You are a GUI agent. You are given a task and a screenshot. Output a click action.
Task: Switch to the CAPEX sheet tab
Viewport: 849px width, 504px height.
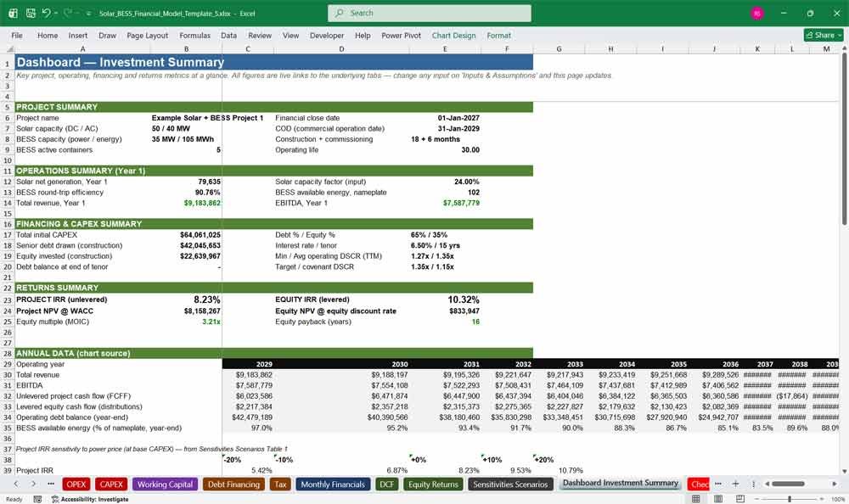point(111,484)
